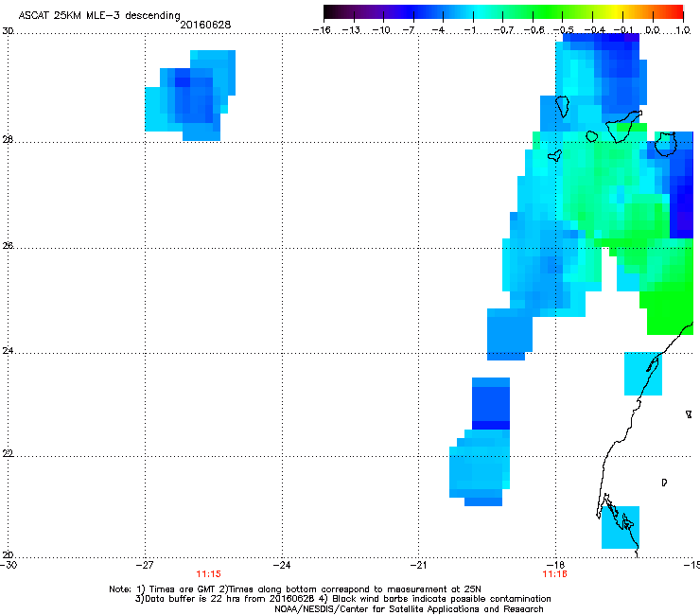The image size is (700, 615).
Task: Click the red time stamp '11:15'
Action: click(x=208, y=574)
